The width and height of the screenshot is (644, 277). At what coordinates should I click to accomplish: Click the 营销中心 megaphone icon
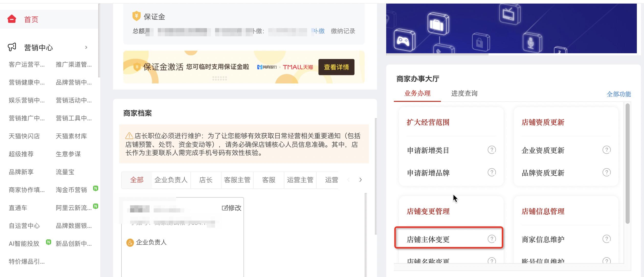point(11,47)
